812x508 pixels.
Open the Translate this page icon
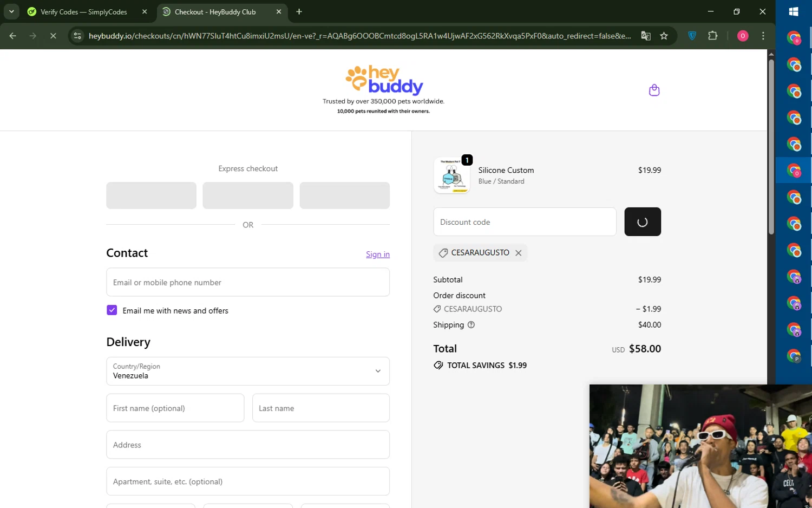646,36
